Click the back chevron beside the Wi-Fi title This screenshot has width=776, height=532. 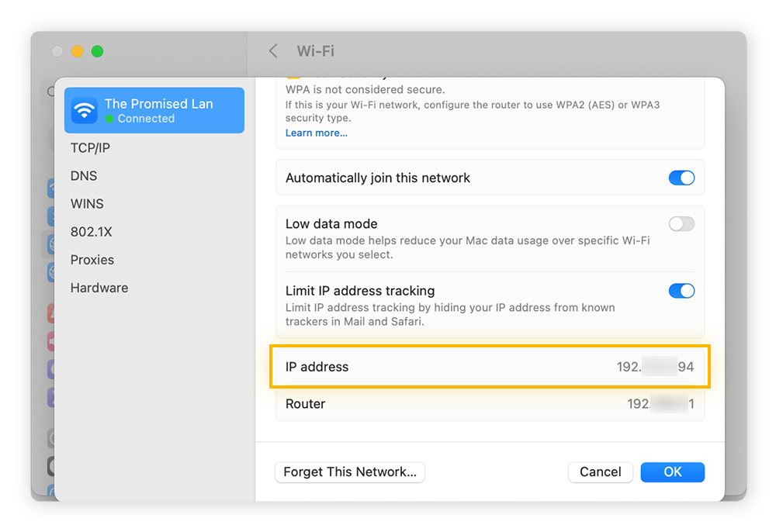pos(272,50)
